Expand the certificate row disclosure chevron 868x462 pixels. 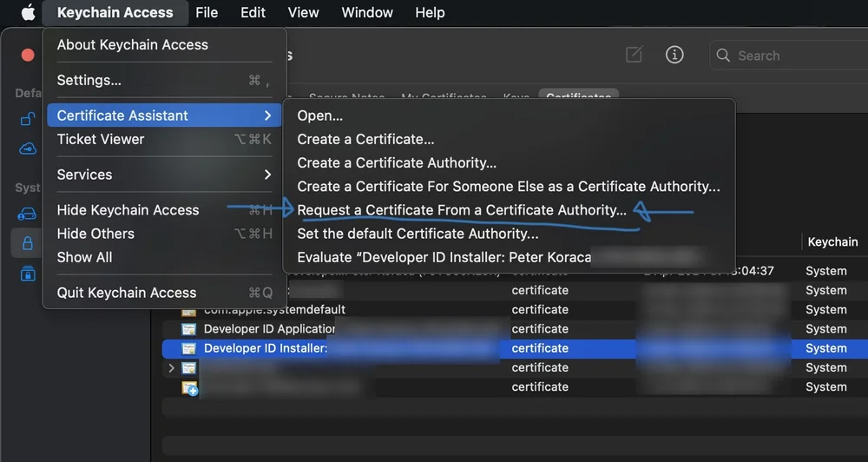click(171, 368)
